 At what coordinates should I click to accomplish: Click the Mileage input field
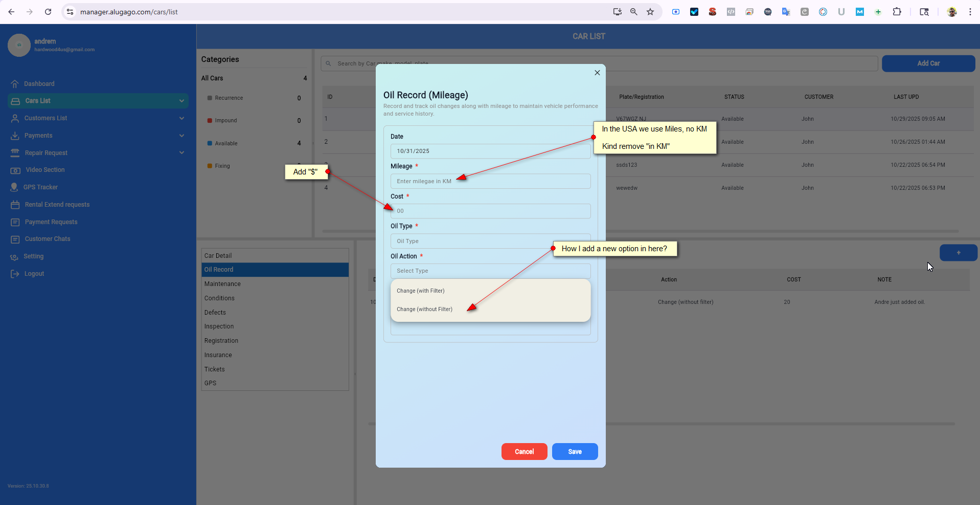[x=490, y=181]
